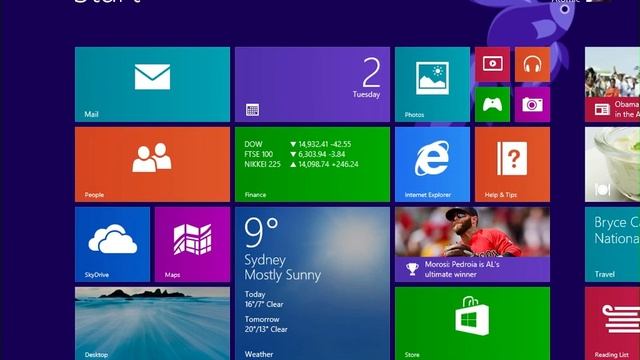Open the Mail tile

point(152,84)
